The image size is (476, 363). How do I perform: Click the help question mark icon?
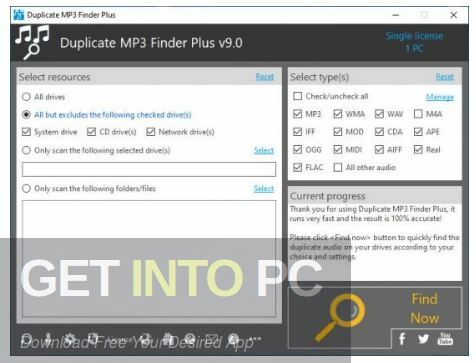point(190,339)
